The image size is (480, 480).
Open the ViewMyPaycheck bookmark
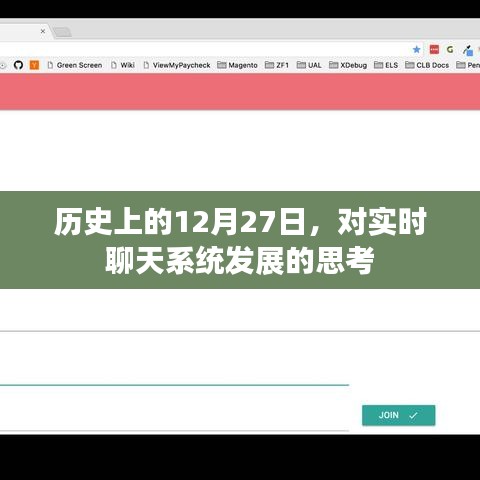(x=177, y=65)
